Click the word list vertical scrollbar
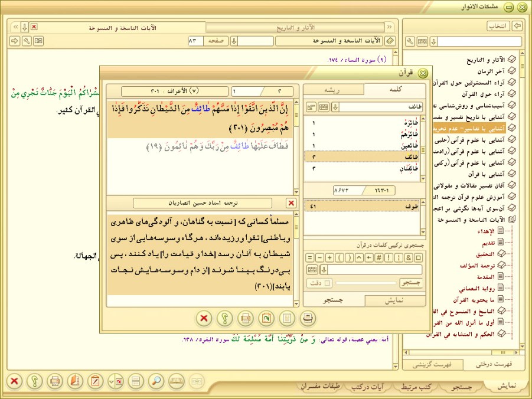This screenshot has height=399, width=532. (x=423, y=149)
